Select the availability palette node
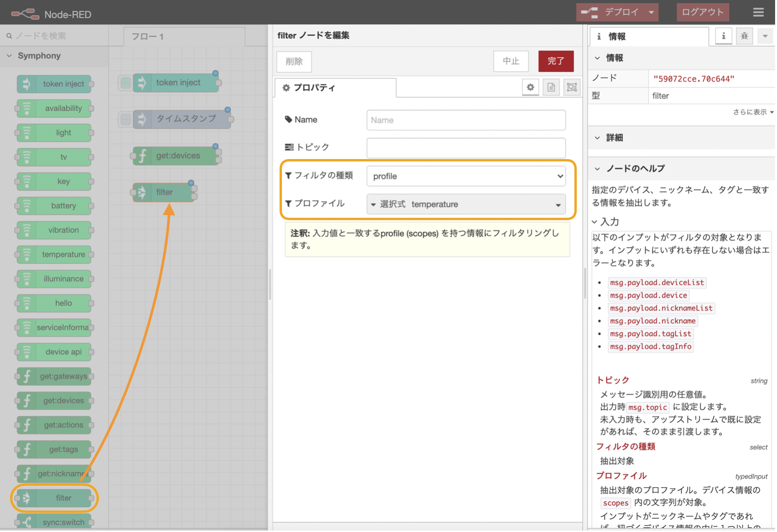 tap(54, 108)
